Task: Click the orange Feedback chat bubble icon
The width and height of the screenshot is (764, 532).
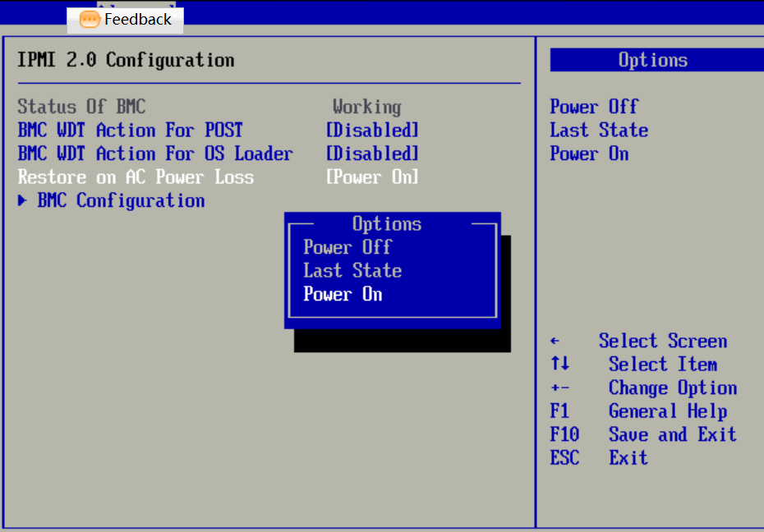Action: (89, 20)
